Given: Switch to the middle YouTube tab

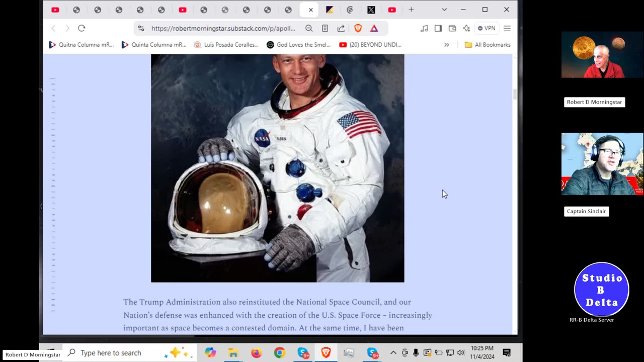Looking at the screenshot, I should [x=183, y=10].
